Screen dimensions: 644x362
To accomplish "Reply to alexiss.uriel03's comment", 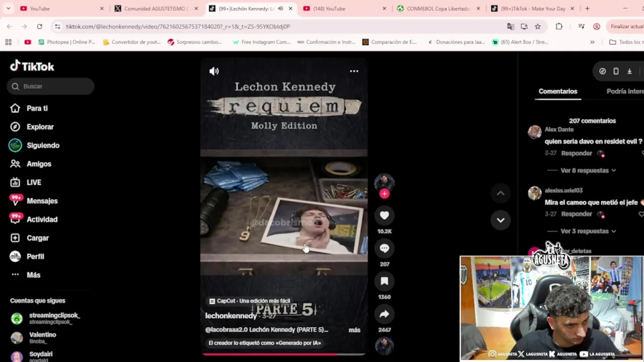I will (577, 214).
